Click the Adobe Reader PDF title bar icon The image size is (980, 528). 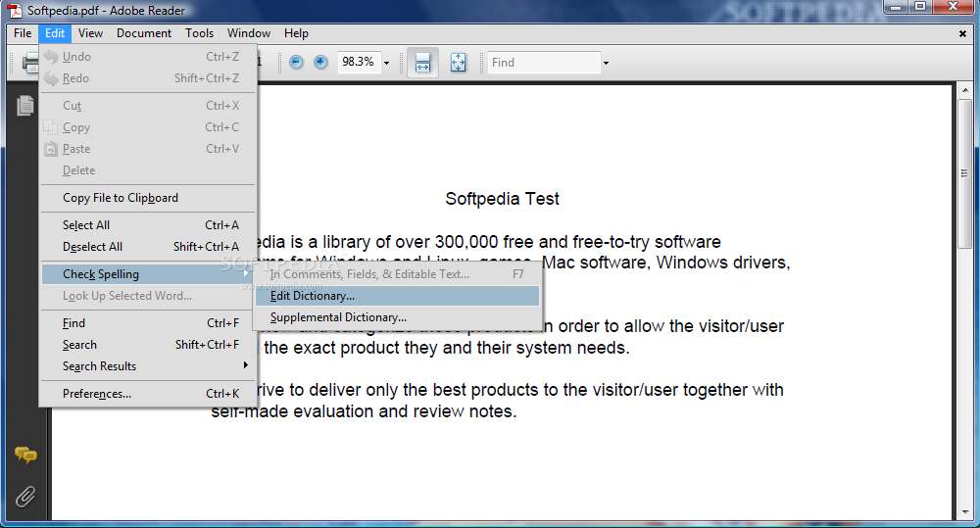click(15, 11)
